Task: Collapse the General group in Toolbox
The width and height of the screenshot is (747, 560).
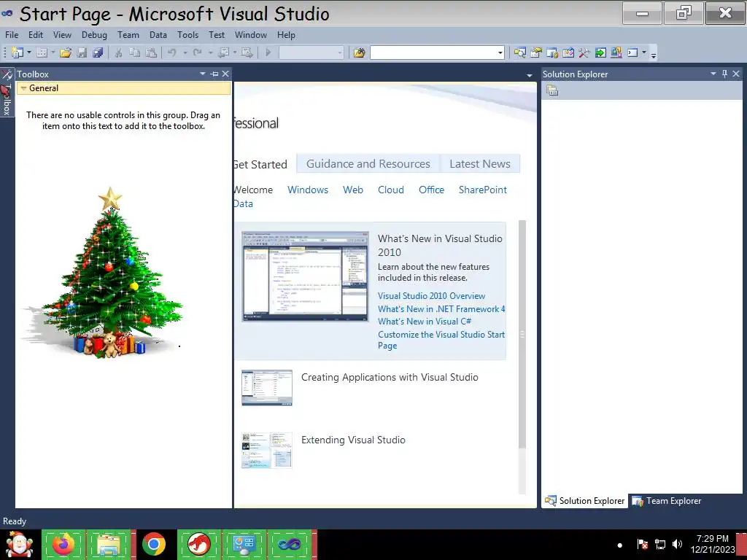Action: (x=23, y=88)
